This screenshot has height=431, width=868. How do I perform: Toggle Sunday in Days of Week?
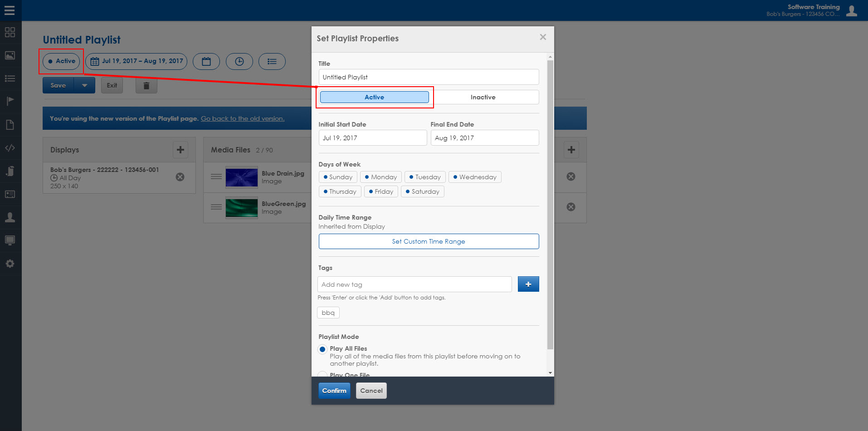coord(338,177)
